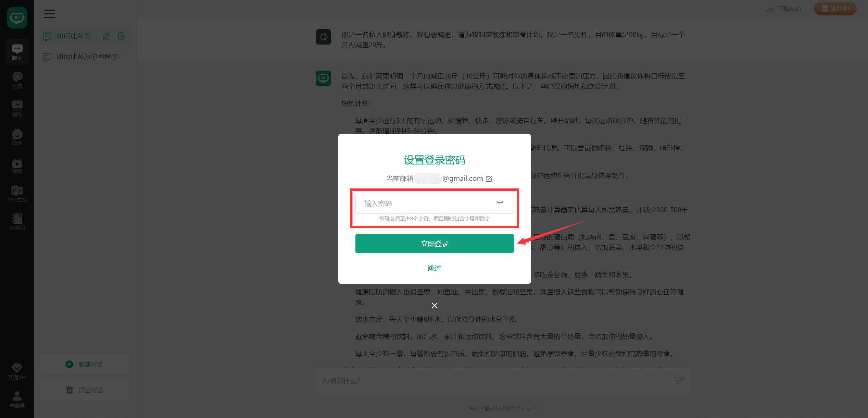Click the 立即登录 login button

(434, 243)
